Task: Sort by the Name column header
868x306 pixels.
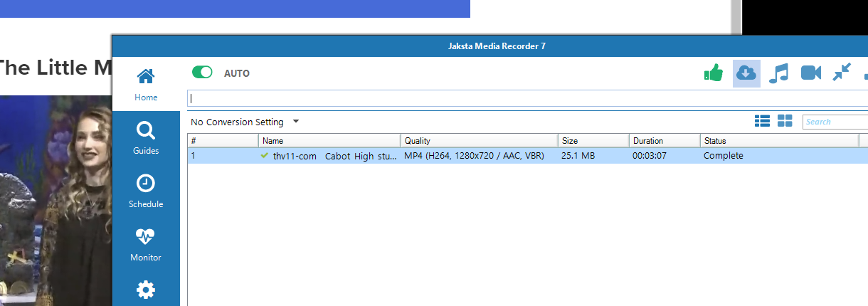Action: (x=329, y=141)
